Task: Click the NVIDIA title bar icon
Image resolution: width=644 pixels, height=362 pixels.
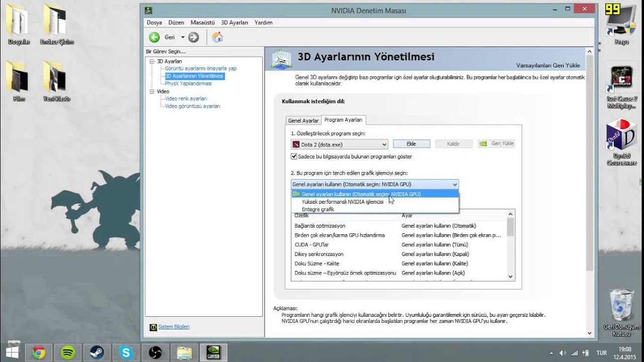Action: pos(148,10)
